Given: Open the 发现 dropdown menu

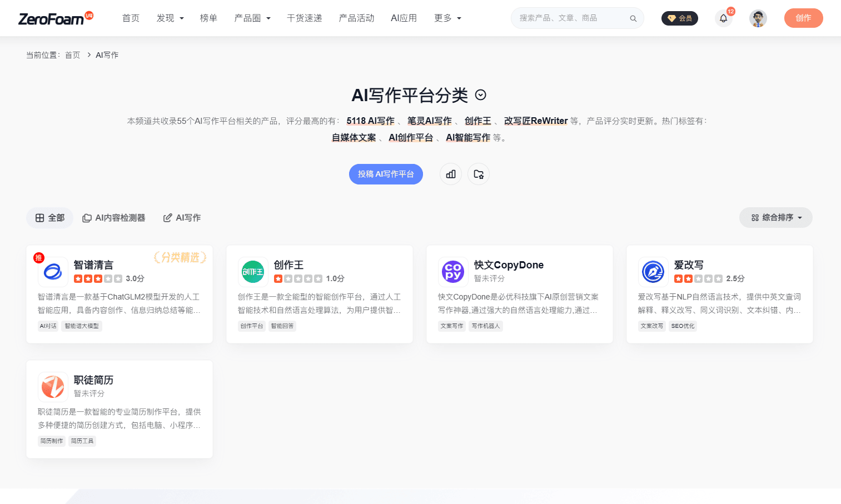Looking at the screenshot, I should coord(170,18).
